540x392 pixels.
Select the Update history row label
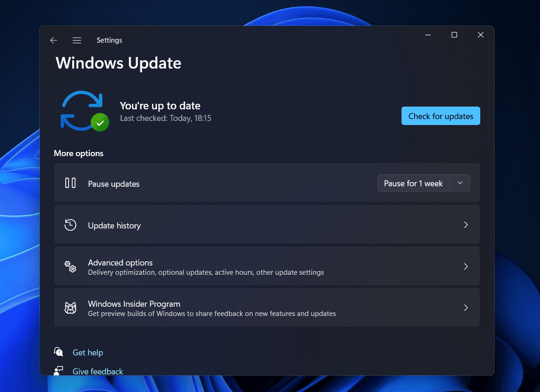click(x=114, y=226)
